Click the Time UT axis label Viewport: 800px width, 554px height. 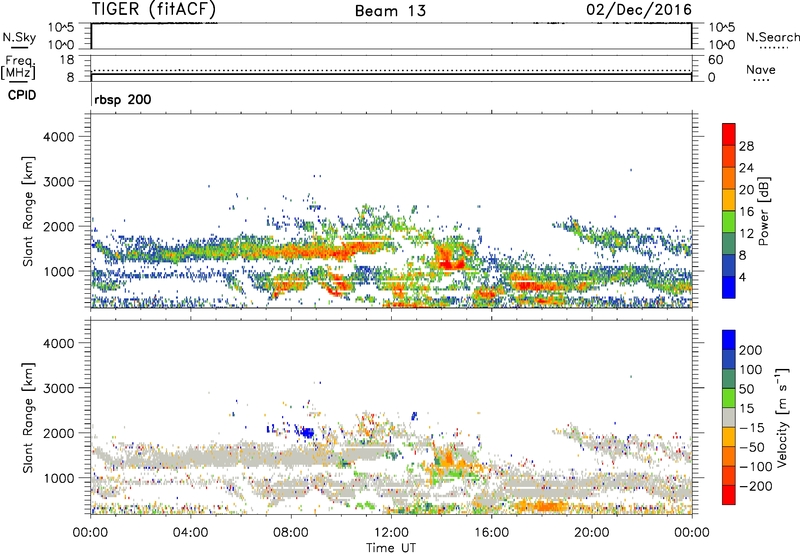[x=391, y=547]
